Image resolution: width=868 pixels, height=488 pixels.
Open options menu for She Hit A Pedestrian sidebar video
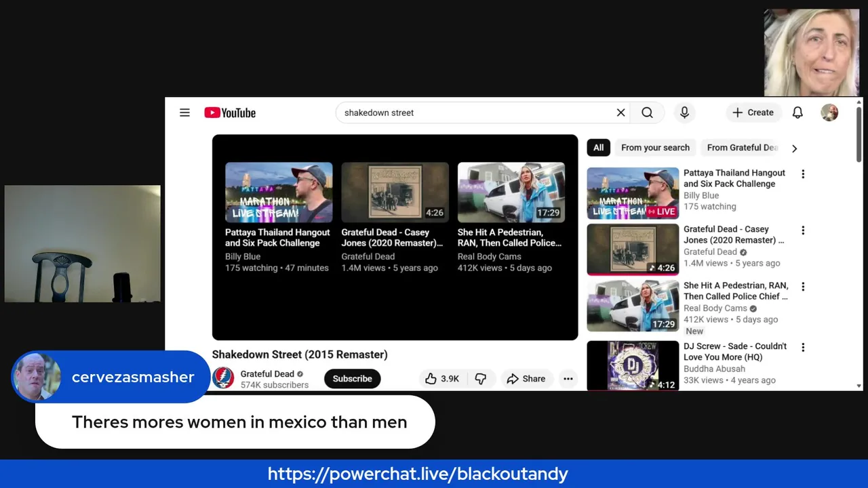[803, 287]
